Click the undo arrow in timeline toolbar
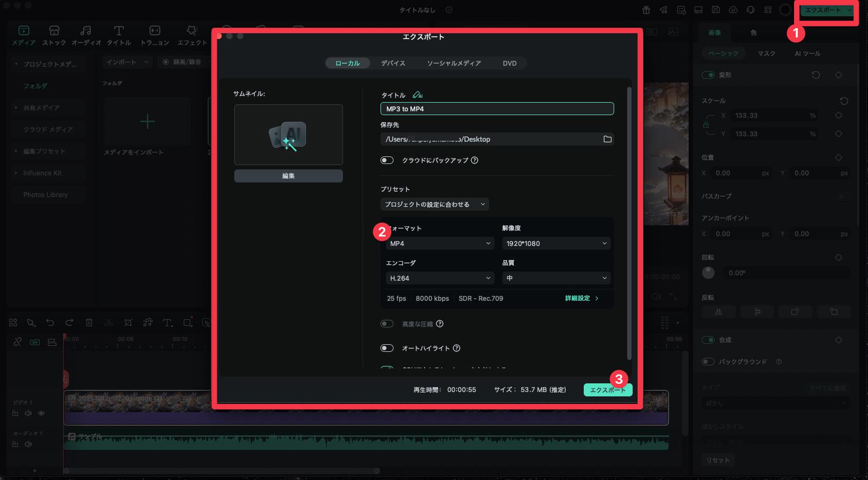 click(x=50, y=323)
